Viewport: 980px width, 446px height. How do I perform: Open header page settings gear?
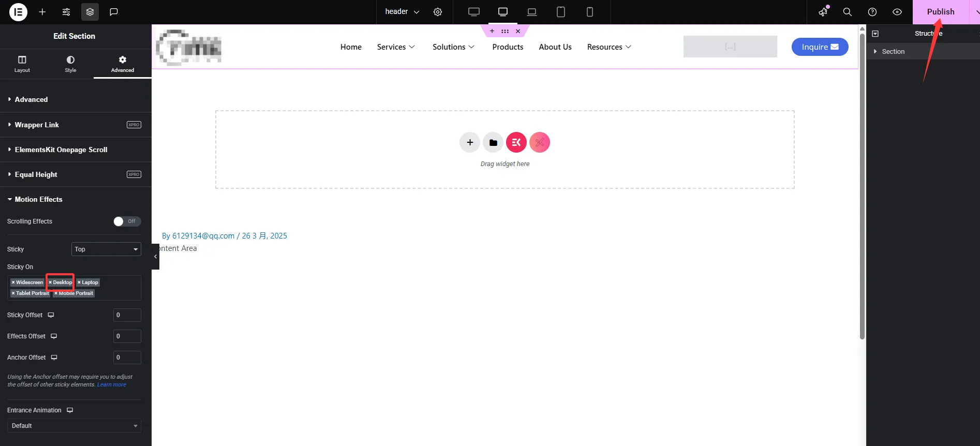[x=438, y=12]
